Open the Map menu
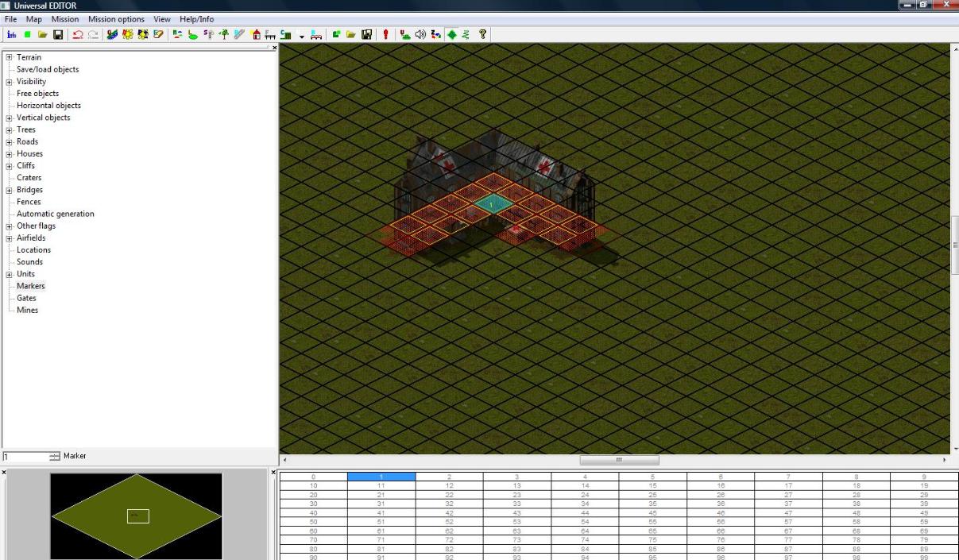 point(34,19)
